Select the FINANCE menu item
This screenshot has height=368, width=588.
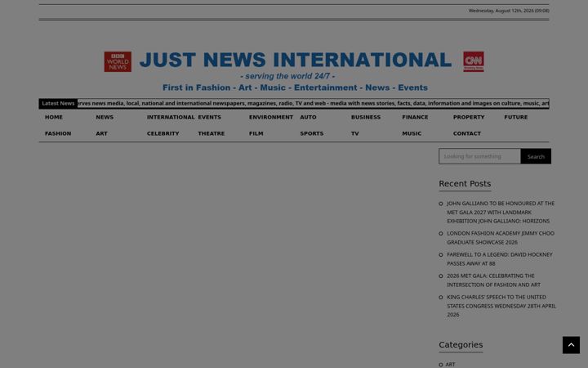(415, 117)
